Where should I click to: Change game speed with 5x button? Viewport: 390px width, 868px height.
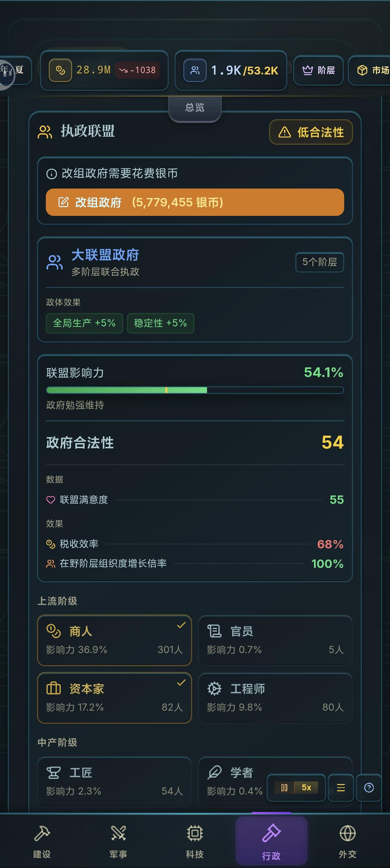(306, 787)
